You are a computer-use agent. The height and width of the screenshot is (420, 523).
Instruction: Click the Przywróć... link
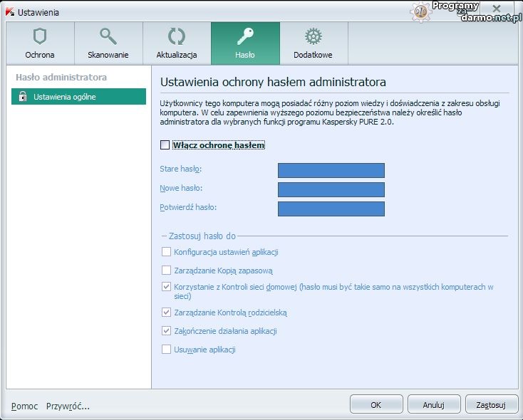click(68, 406)
